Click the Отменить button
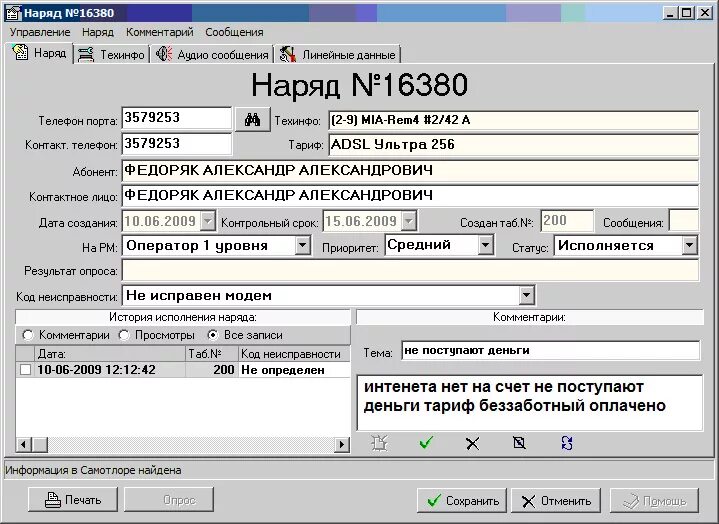This screenshot has width=719, height=524. [x=556, y=501]
